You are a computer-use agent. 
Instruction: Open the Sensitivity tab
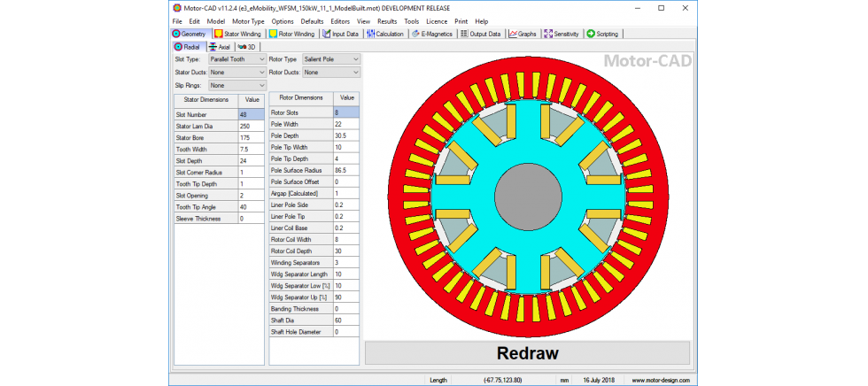(562, 34)
